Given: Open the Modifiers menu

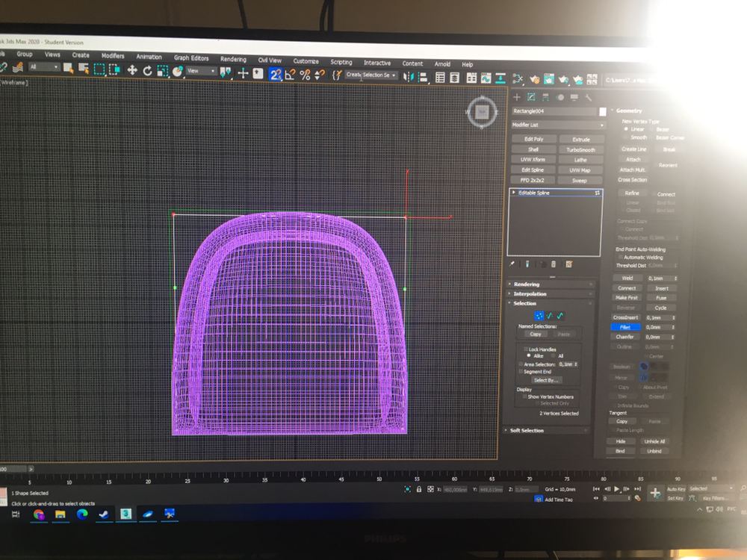Looking at the screenshot, I should [x=113, y=56].
